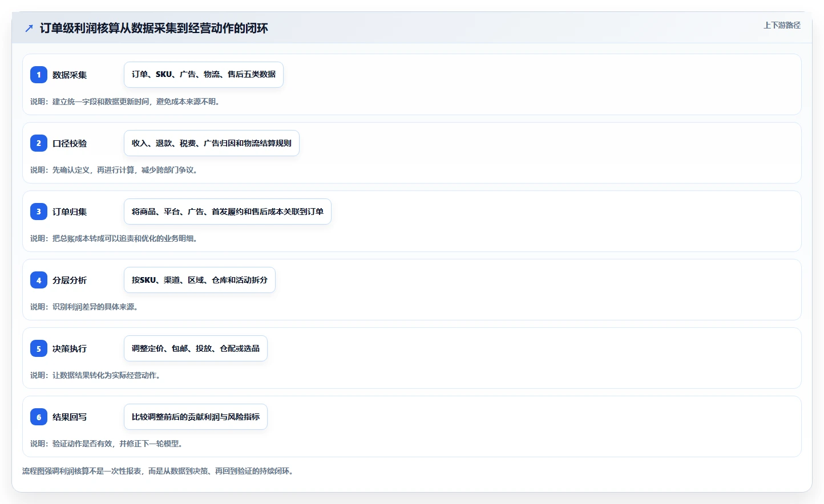Select the 口径校验 step label
The image size is (824, 504).
pos(70,143)
